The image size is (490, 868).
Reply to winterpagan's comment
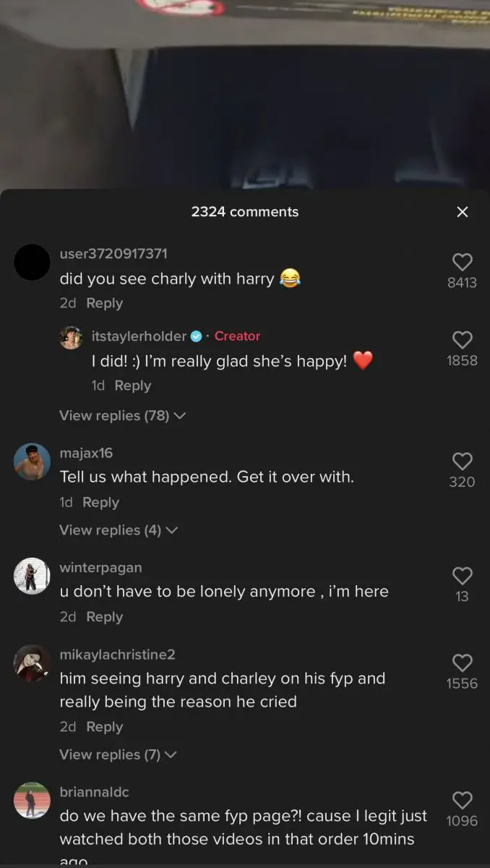pyautogui.click(x=105, y=616)
